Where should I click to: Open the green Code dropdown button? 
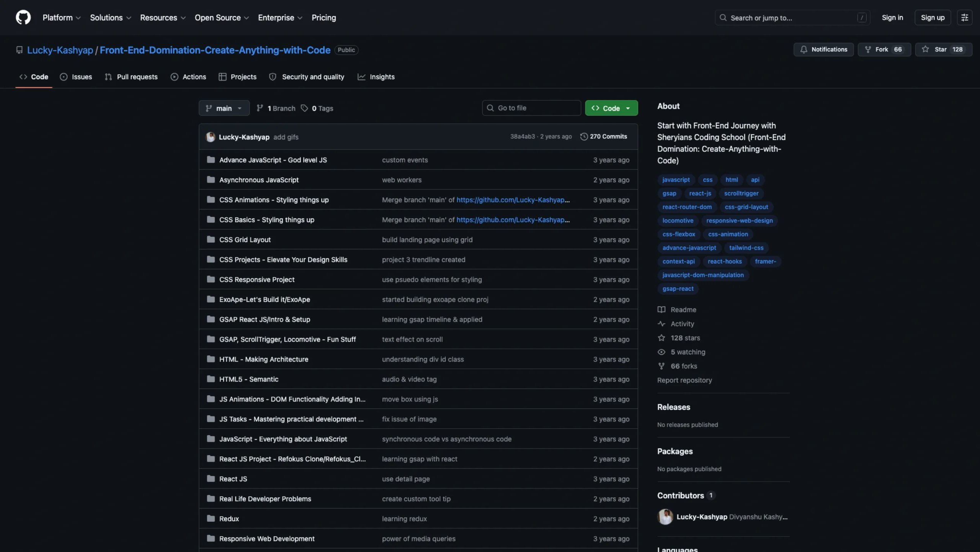click(x=611, y=108)
